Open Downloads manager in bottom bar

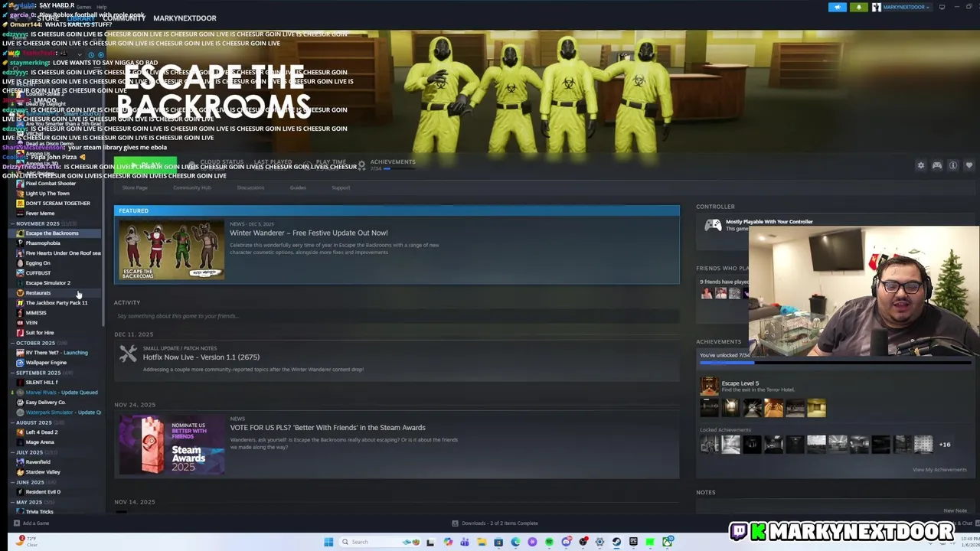(495, 523)
